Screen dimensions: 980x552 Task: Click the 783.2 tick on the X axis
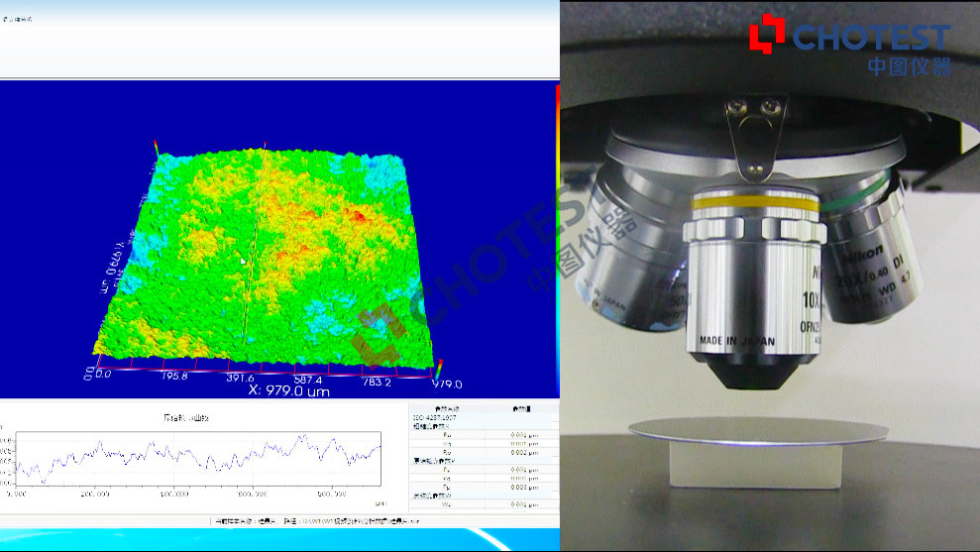(380, 382)
